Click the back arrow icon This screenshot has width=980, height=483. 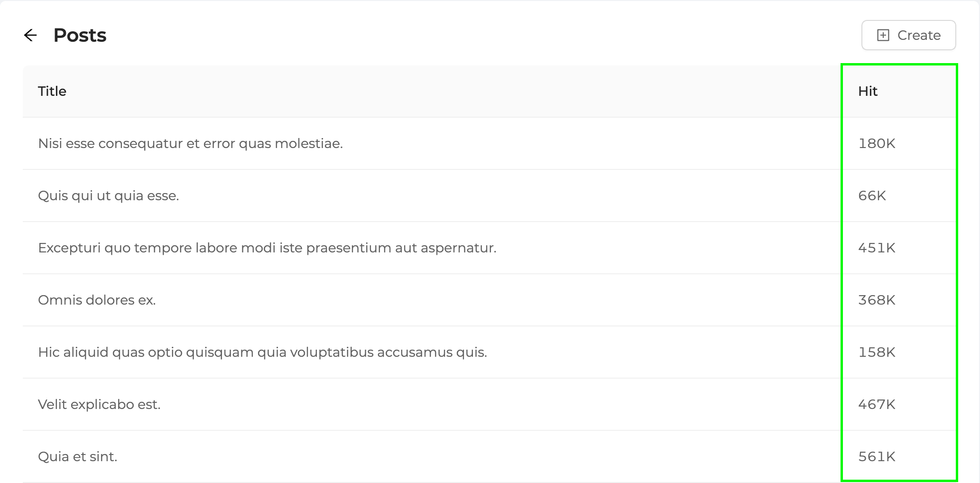pyautogui.click(x=30, y=35)
